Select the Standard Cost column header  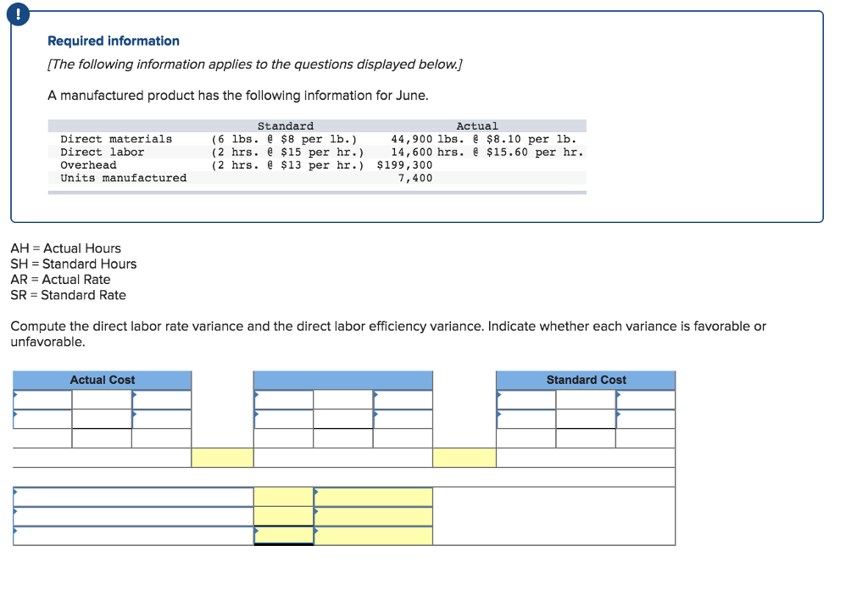[586, 380]
